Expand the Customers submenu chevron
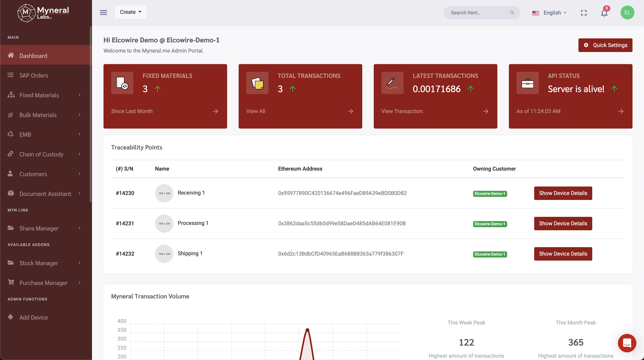The width and height of the screenshot is (644, 360). pyautogui.click(x=80, y=173)
